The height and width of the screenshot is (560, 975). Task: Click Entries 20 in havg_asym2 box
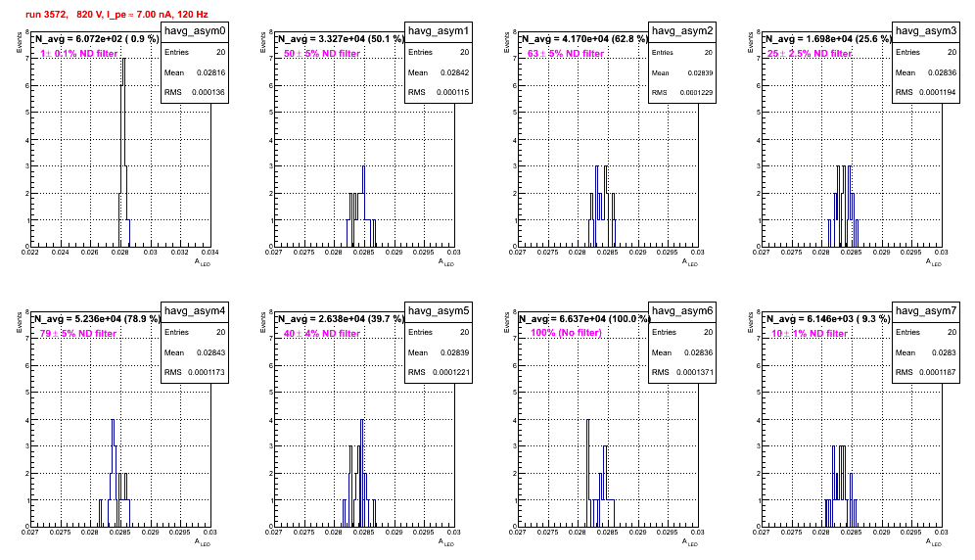(x=682, y=52)
